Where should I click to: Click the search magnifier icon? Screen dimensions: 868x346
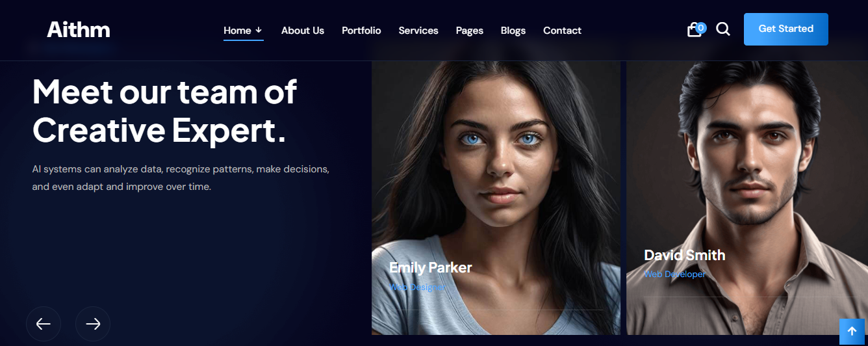723,29
